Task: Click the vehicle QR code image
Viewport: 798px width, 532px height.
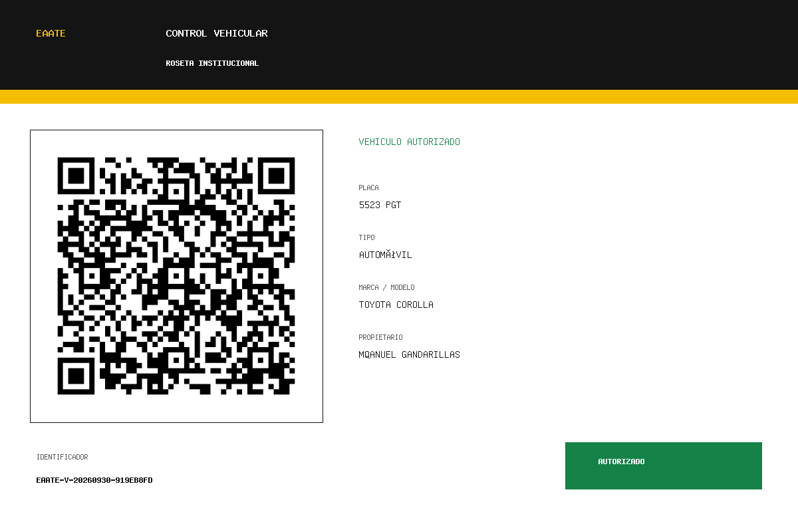Action: pos(176,276)
